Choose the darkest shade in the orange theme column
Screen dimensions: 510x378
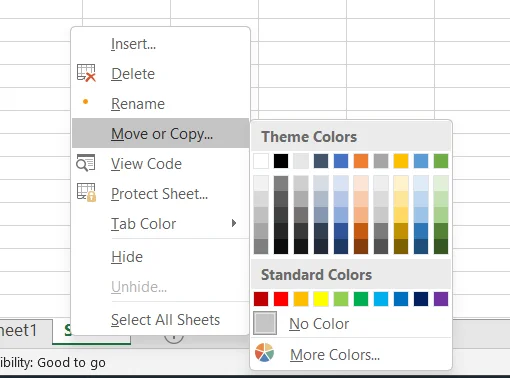tap(361, 246)
